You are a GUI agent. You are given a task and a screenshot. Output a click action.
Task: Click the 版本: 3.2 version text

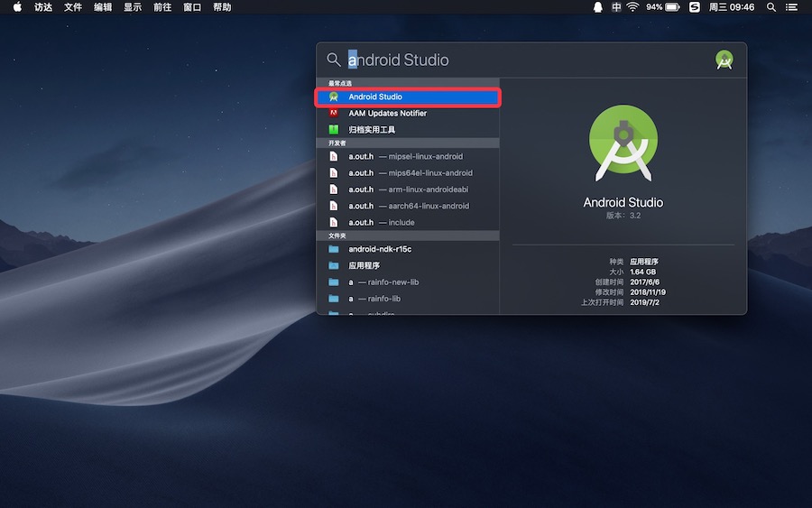pyautogui.click(x=623, y=216)
